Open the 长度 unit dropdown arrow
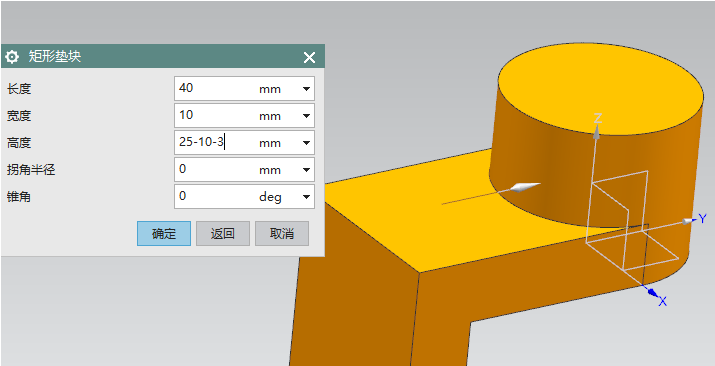 pos(306,89)
